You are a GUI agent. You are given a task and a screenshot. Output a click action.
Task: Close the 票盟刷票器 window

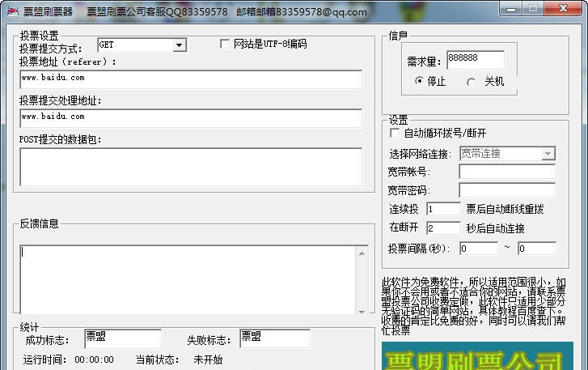tap(562, 9)
